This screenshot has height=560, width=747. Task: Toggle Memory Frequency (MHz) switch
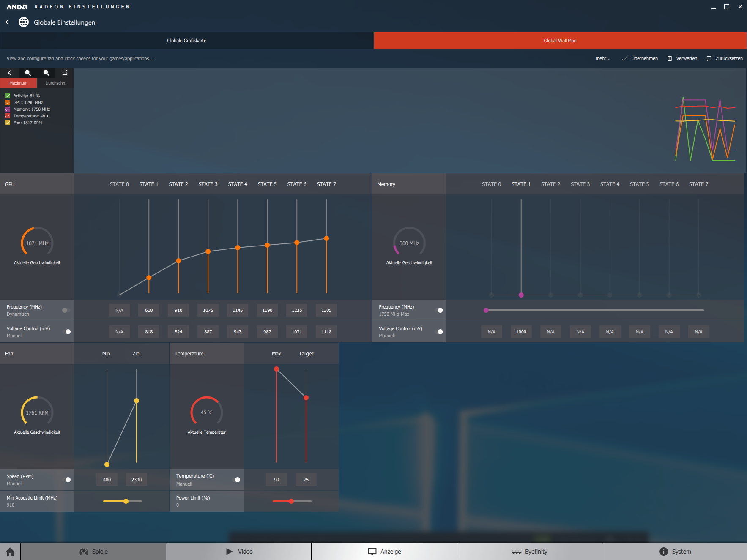[439, 310]
